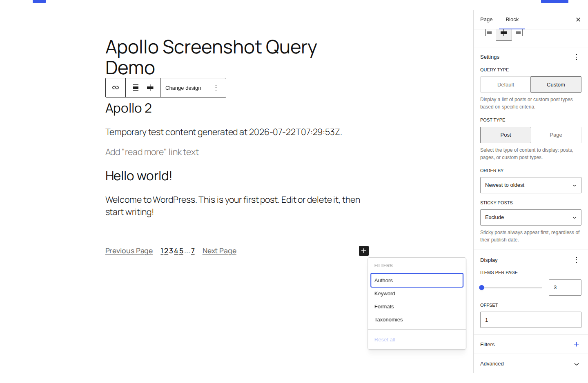Choose Taxonomies in Filters menu
The width and height of the screenshot is (588, 383).
point(417,320)
